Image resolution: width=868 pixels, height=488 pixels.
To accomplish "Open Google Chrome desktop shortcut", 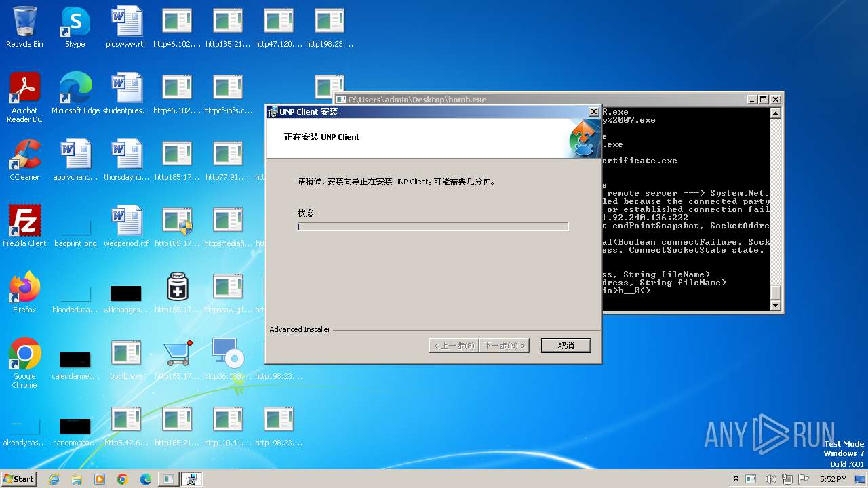I will pos(24,363).
